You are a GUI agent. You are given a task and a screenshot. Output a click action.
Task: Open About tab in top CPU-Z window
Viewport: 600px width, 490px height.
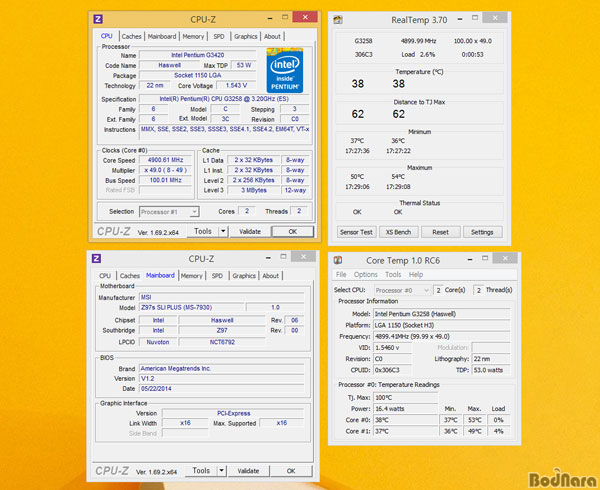[x=272, y=36]
